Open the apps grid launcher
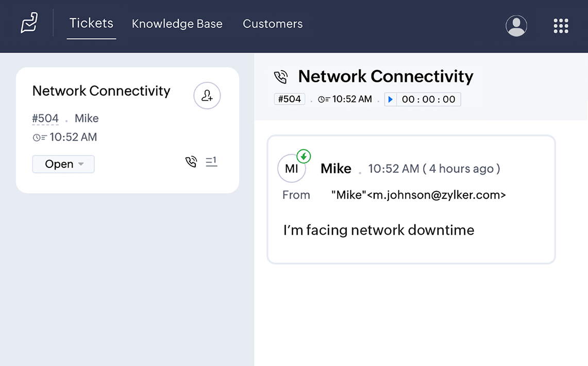Screen dimensions: 588x366 click(561, 26)
